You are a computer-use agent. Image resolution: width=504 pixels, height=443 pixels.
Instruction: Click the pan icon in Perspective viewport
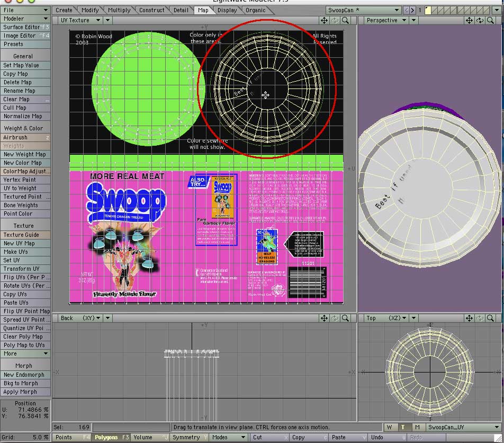pyautogui.click(x=469, y=20)
